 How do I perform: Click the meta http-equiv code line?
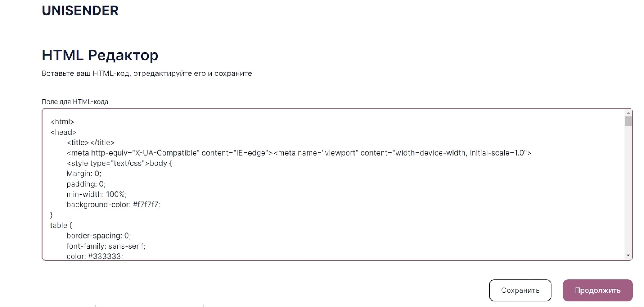coord(299,153)
